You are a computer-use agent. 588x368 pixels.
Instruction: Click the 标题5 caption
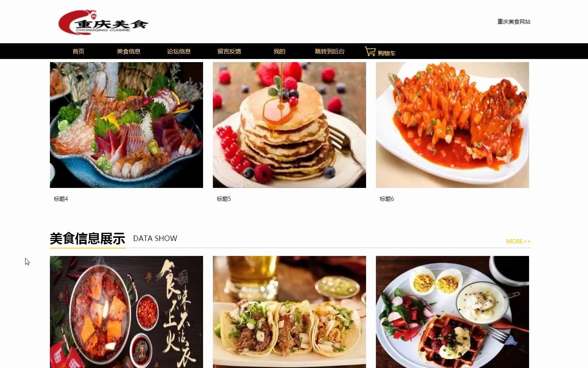point(224,199)
